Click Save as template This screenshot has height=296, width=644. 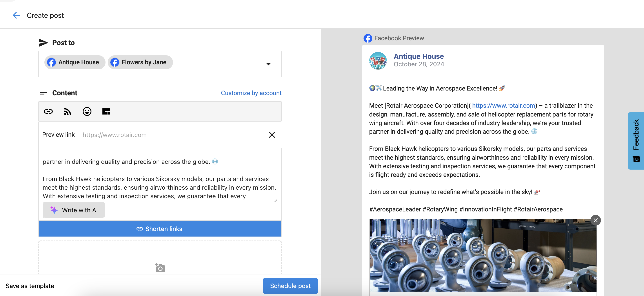click(30, 286)
